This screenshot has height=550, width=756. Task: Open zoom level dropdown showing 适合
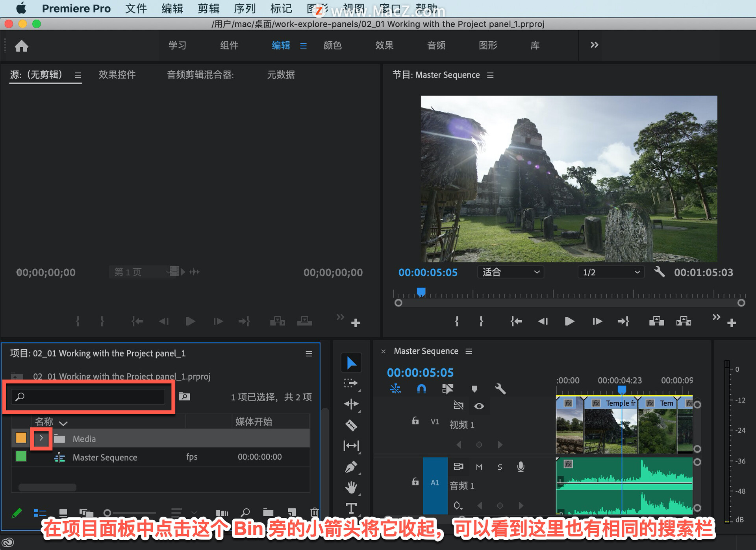point(510,272)
